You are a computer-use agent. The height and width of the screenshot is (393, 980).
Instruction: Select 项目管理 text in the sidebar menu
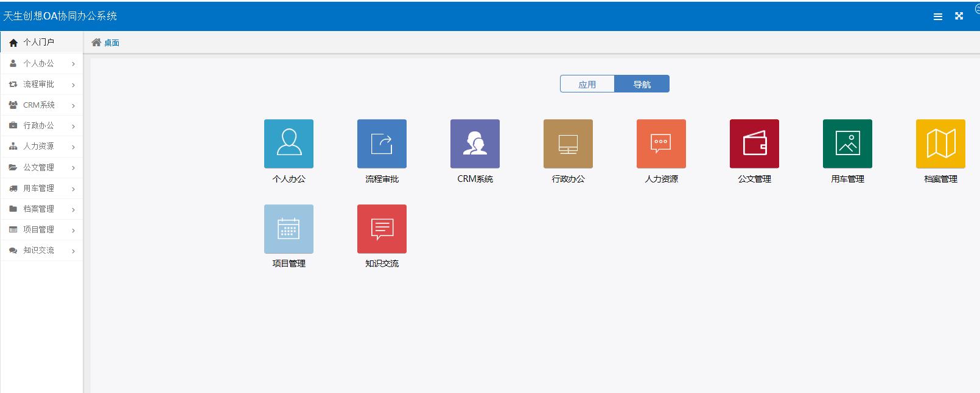coord(38,229)
